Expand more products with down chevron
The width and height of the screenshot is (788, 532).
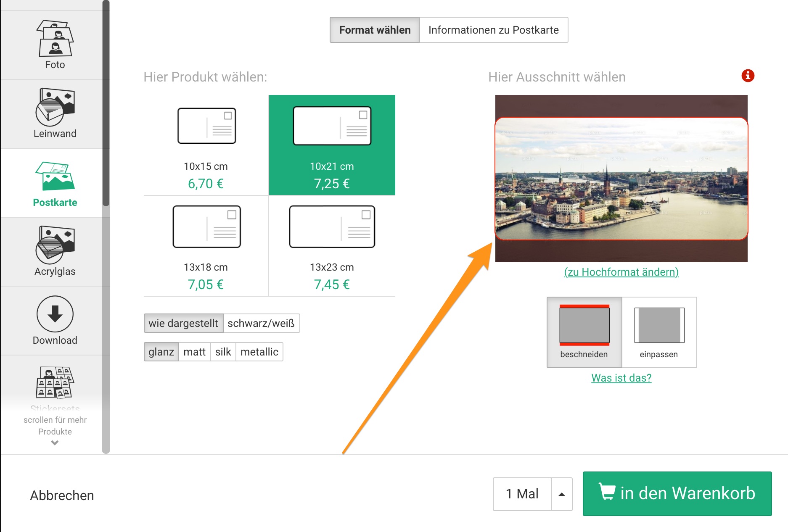(55, 442)
